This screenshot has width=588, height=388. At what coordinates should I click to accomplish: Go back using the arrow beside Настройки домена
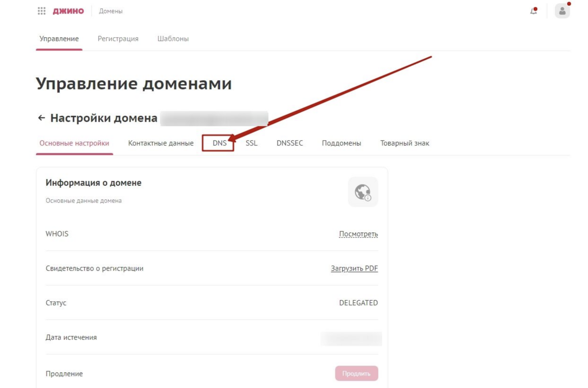[x=41, y=118]
